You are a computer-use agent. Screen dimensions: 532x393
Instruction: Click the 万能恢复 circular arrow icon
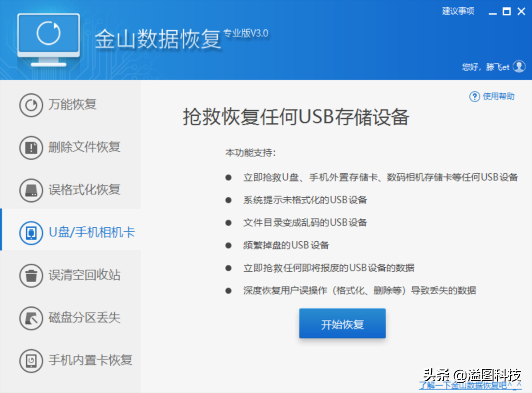point(31,105)
